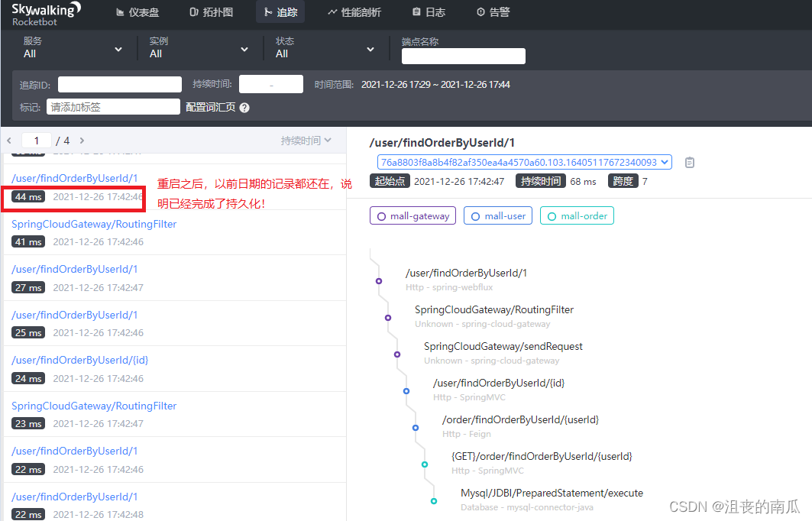The height and width of the screenshot is (521, 812).
Task: Click the {GET}/order/findOrderByUserId/{userId} span label
Action: click(x=542, y=456)
